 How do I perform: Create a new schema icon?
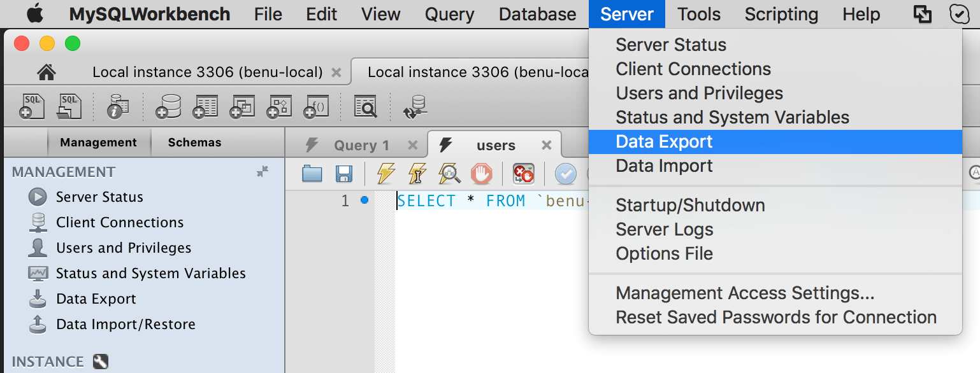click(x=169, y=106)
